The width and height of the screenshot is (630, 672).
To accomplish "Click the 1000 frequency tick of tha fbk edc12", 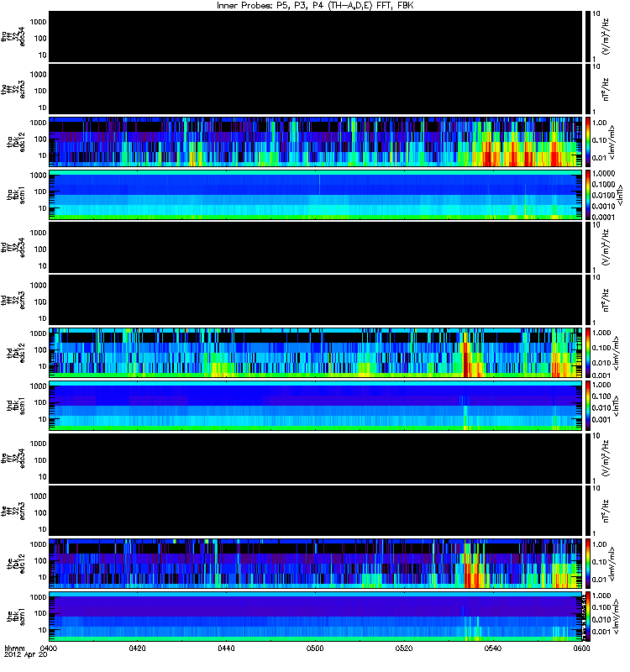I will (38, 123).
